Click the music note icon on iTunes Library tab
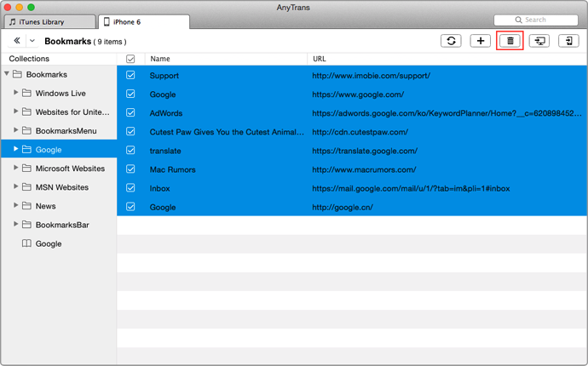 point(13,22)
